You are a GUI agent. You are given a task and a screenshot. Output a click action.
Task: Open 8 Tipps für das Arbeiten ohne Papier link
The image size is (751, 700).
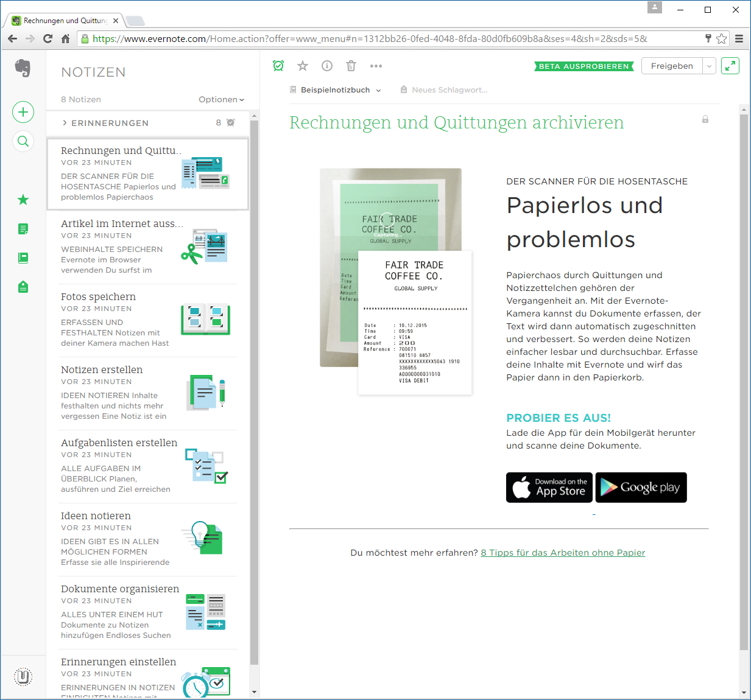click(x=563, y=553)
